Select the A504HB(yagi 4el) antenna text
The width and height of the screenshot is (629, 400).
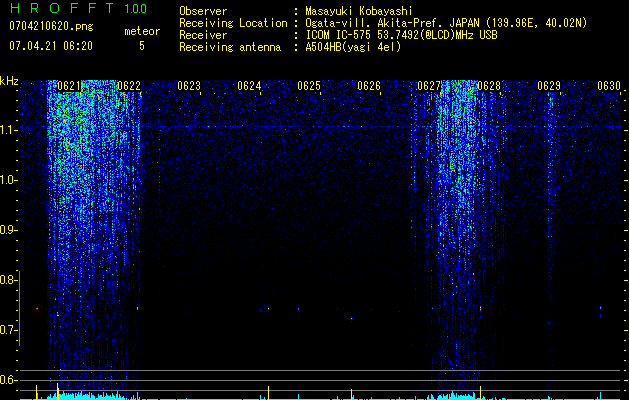point(353,47)
